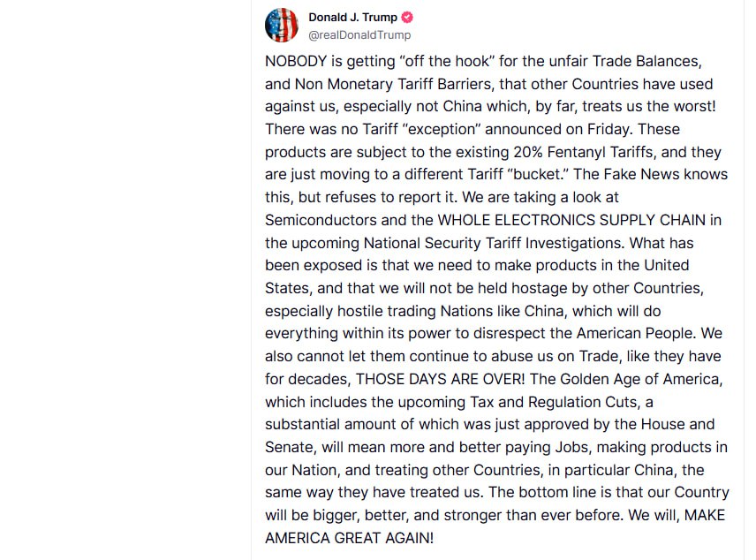Click the "THOSE DAYS ARE OVER!" text
The image size is (756, 560).
(440, 379)
